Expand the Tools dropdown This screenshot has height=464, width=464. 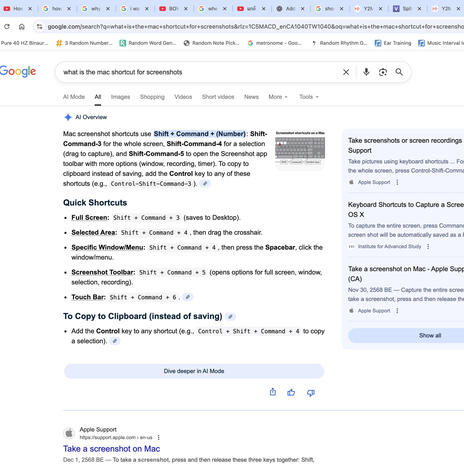pyautogui.click(x=309, y=97)
